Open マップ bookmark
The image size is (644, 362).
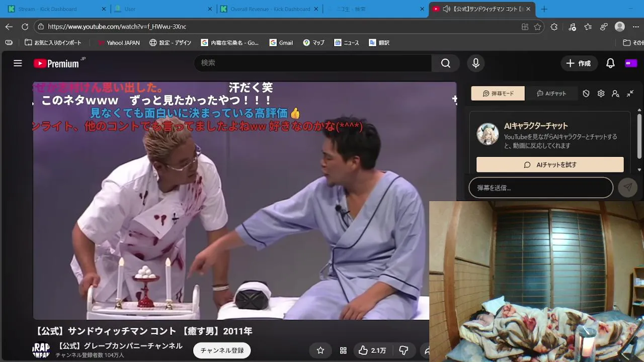click(x=313, y=43)
